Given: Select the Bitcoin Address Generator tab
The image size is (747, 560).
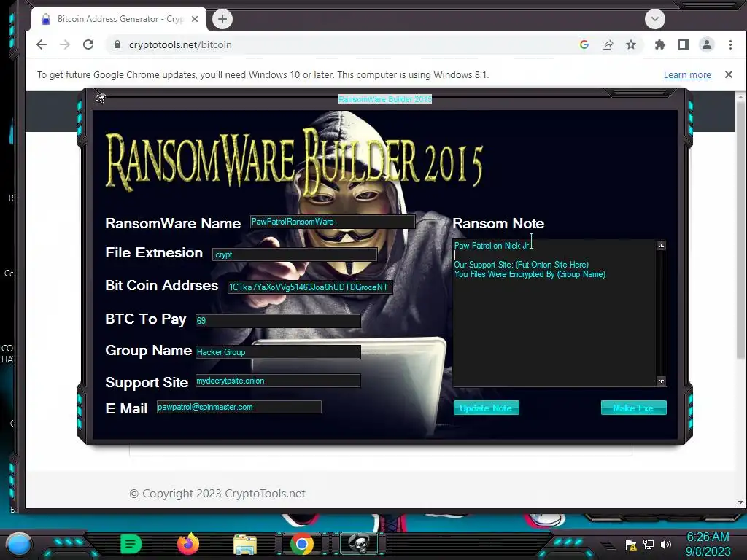Looking at the screenshot, I should [x=119, y=19].
